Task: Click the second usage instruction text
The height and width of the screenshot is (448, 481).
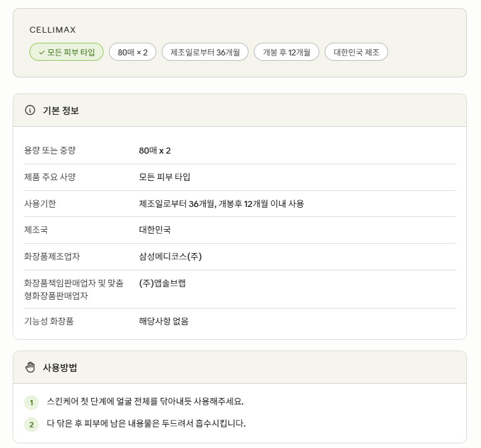Action: point(146,423)
